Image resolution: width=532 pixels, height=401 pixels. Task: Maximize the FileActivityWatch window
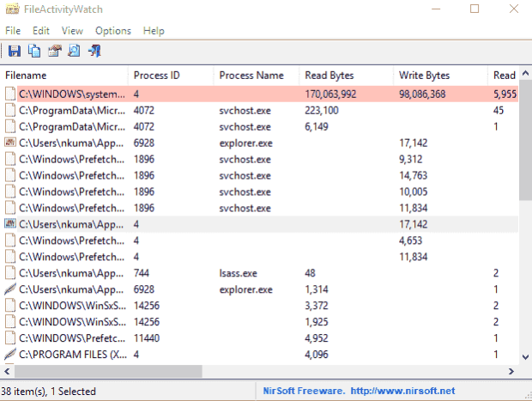[x=475, y=9]
